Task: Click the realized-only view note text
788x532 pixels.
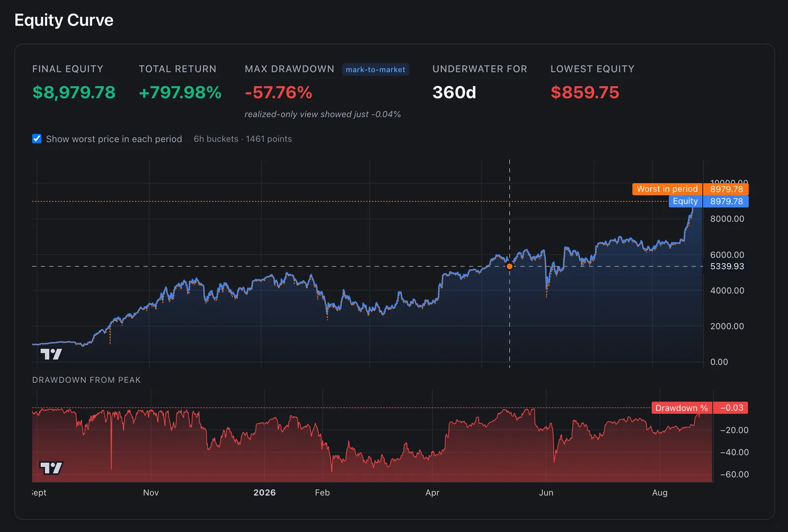Action: 323,114
